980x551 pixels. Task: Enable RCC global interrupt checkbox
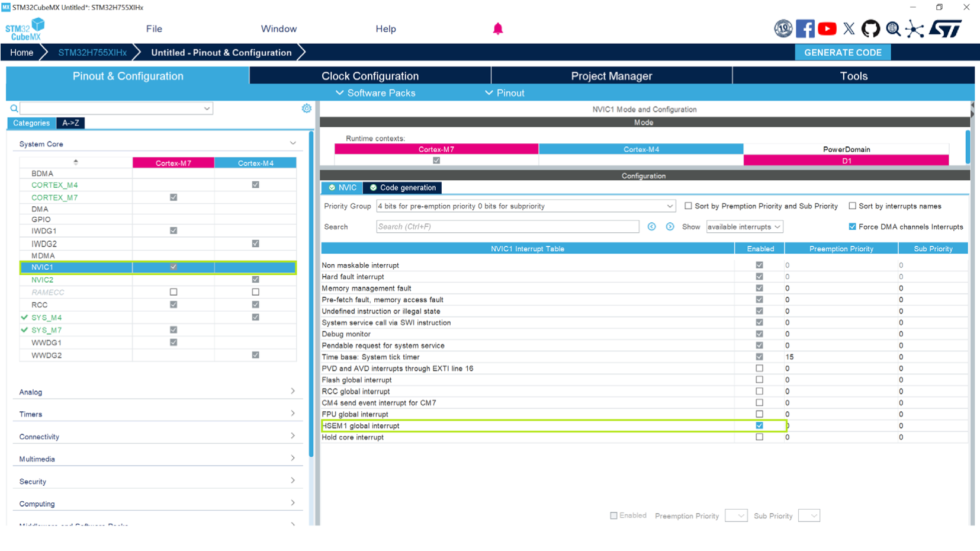coord(759,391)
